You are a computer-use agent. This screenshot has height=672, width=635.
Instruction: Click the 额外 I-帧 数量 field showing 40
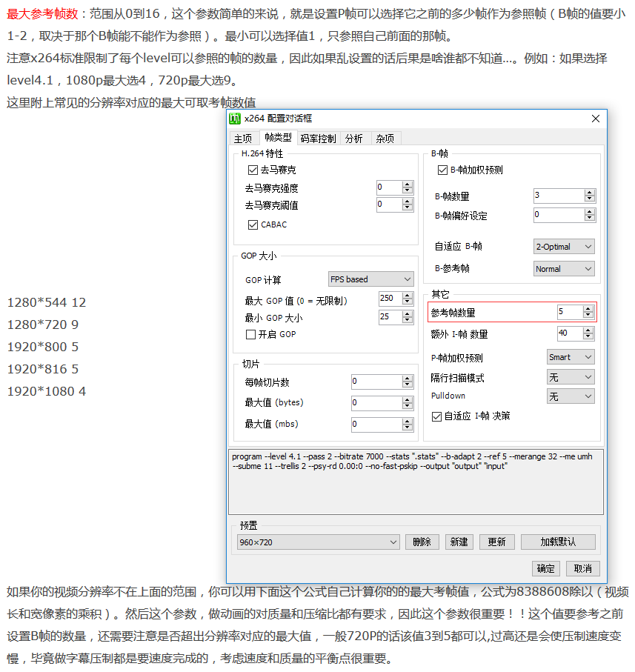(x=570, y=333)
